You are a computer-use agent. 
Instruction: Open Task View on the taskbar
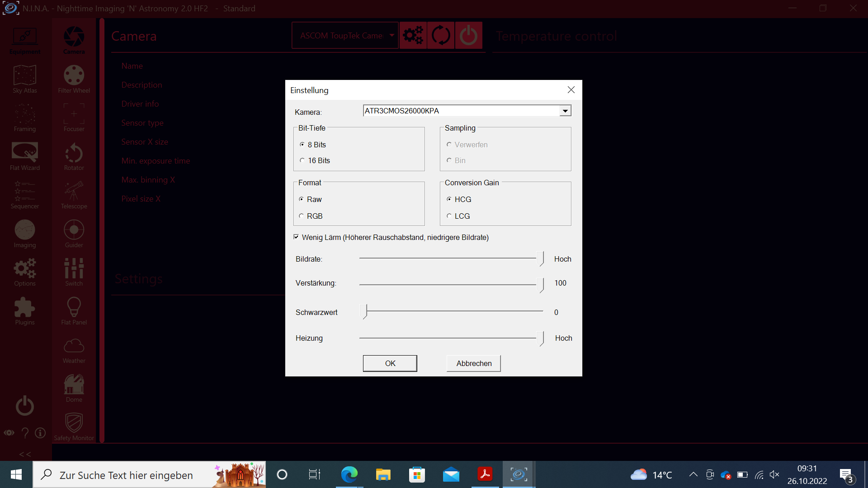point(315,474)
